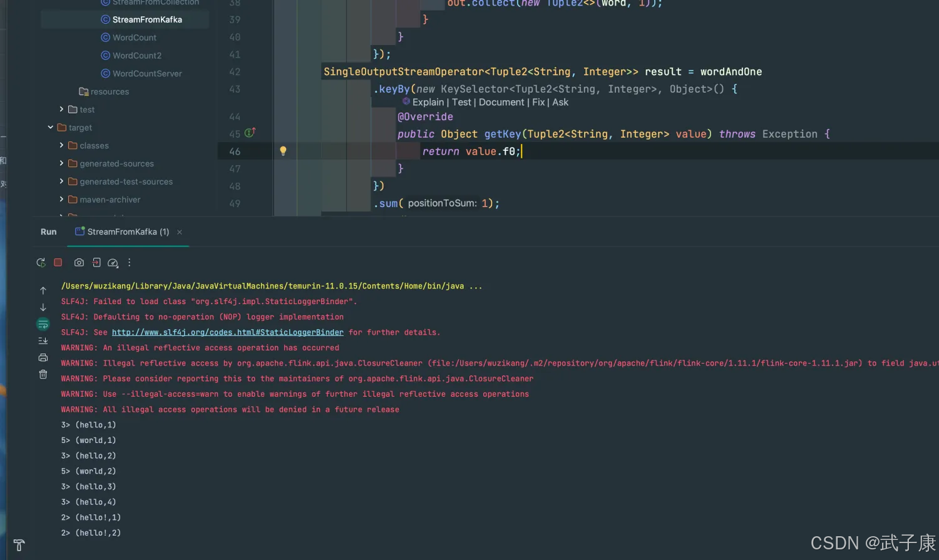Collapse the target folder in project tree
Screen dimensions: 939x560
[51, 128]
